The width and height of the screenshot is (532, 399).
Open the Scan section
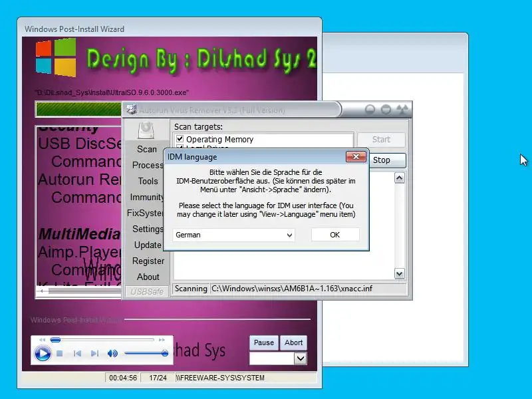pos(147,149)
